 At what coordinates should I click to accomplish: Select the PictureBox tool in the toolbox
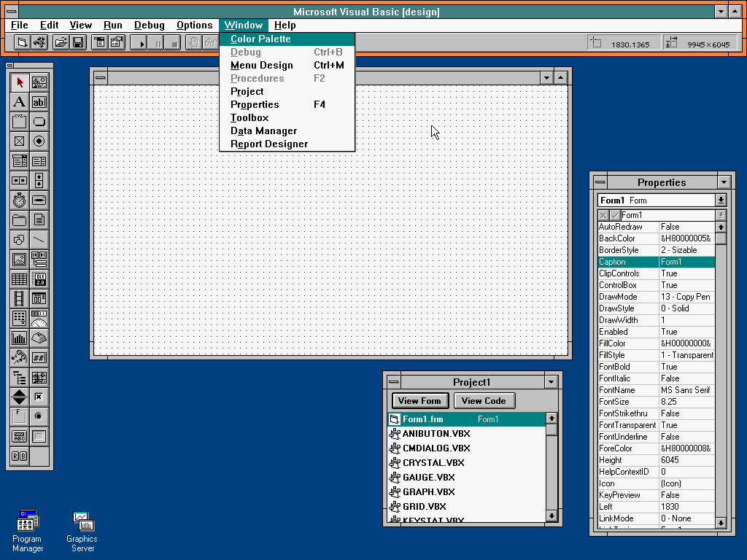39,82
